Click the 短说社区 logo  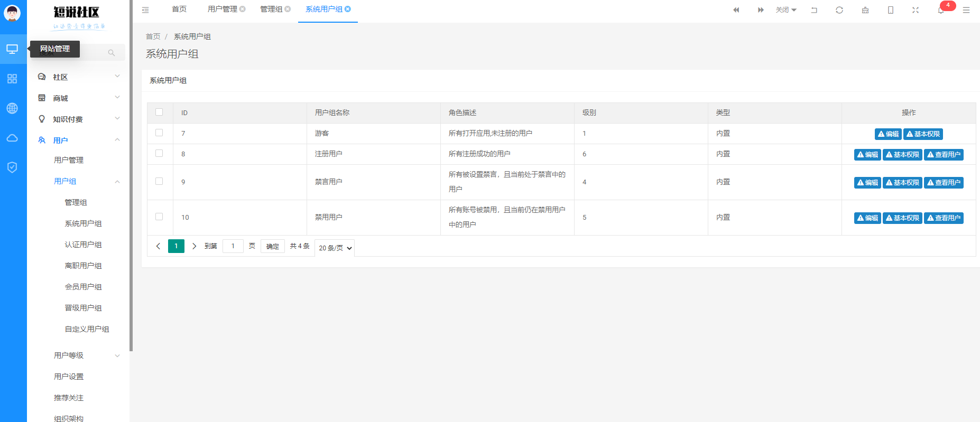pyautogui.click(x=78, y=17)
